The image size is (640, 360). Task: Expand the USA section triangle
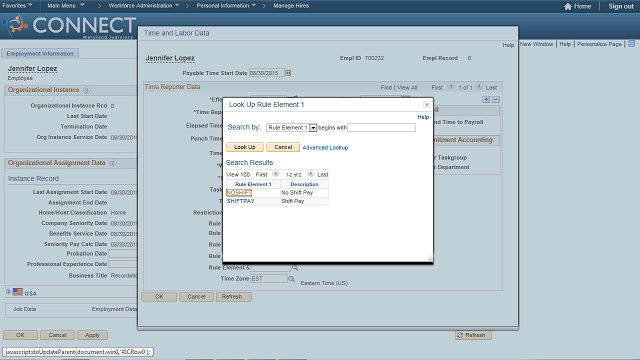coord(8,292)
